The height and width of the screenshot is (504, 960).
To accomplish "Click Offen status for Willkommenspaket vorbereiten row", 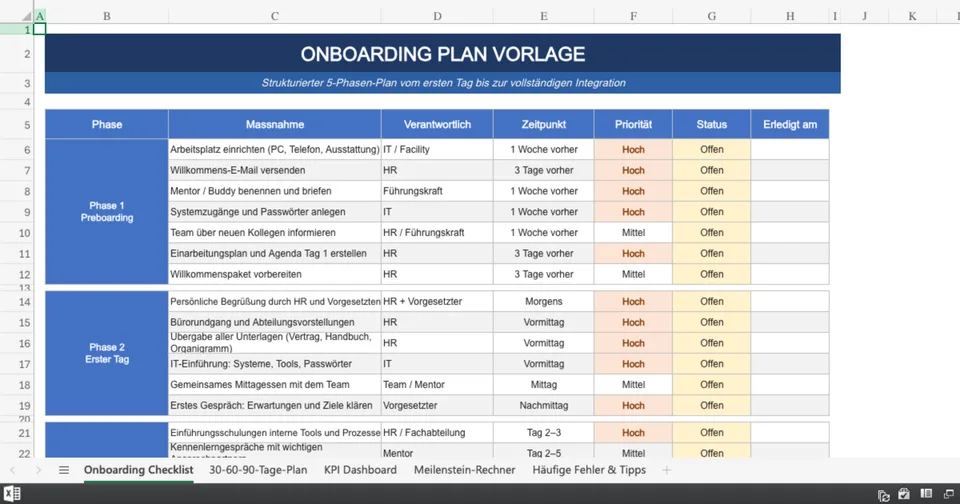I will coord(711,274).
